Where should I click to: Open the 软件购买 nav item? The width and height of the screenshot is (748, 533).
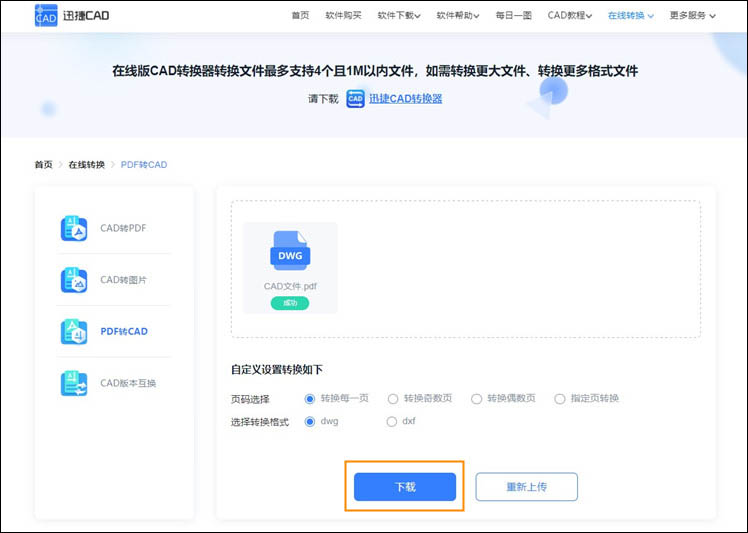pyautogui.click(x=343, y=16)
